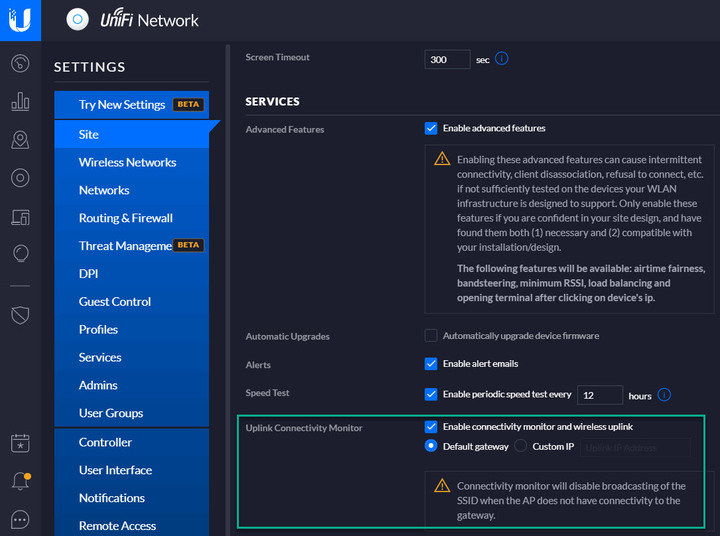Uncheck Enable connectivity monitor and wireless uplink
The width and height of the screenshot is (720, 536).
coord(431,427)
